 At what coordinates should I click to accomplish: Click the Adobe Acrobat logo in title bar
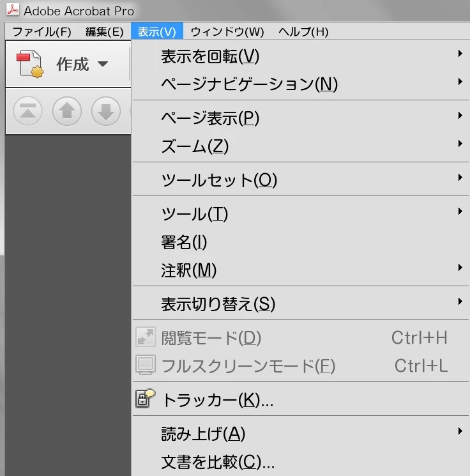pos(13,9)
